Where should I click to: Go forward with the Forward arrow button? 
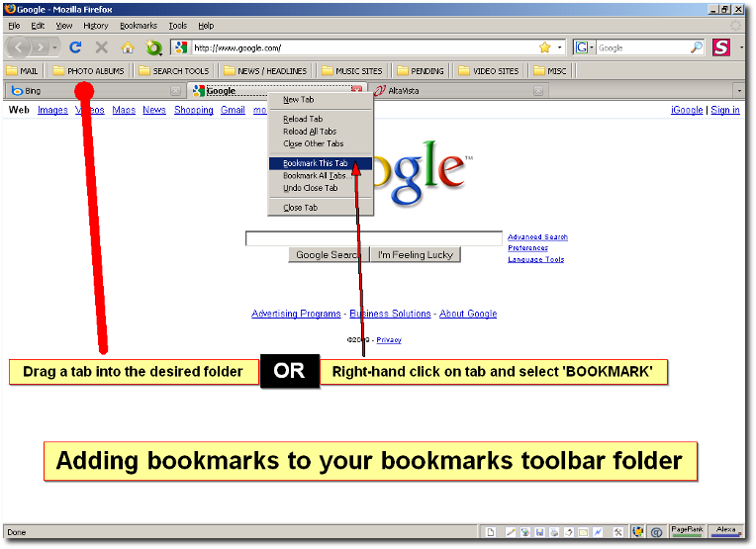click(41, 47)
